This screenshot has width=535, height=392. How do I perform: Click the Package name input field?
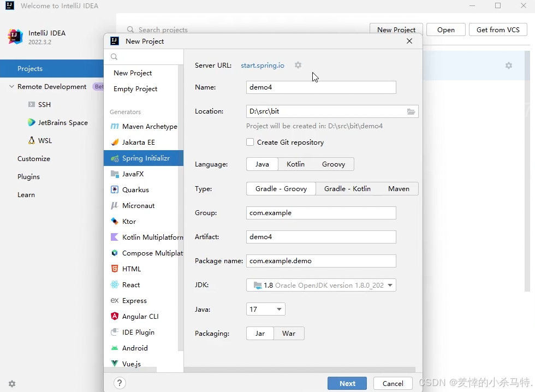[x=321, y=261]
